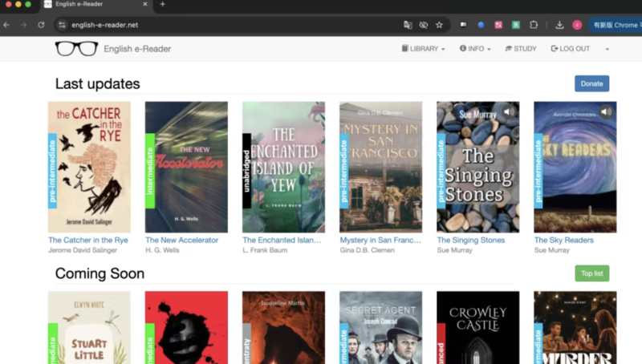Click the Crowley Castle book cover
The height and width of the screenshot is (364, 642).
tap(477, 328)
